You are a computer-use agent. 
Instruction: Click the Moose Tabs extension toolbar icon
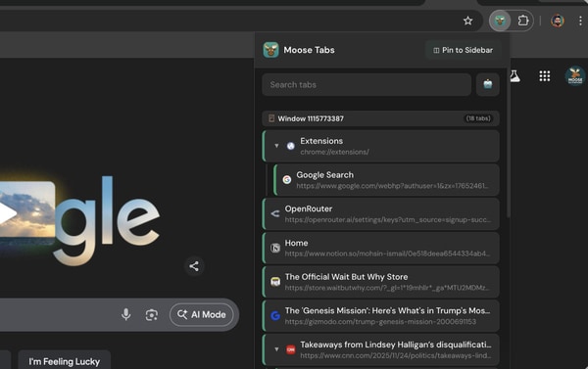(500, 21)
